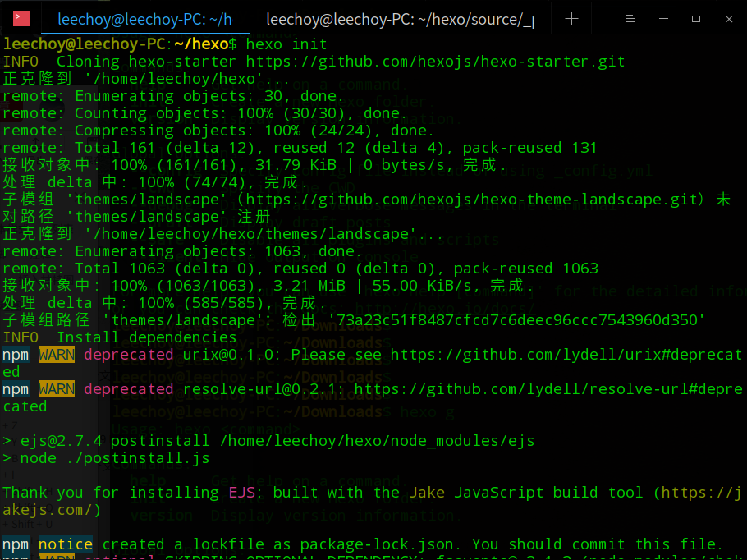747x560 pixels.
Task: Click 'remote: Enumerating objects: 1063' line
Action: (x=182, y=251)
